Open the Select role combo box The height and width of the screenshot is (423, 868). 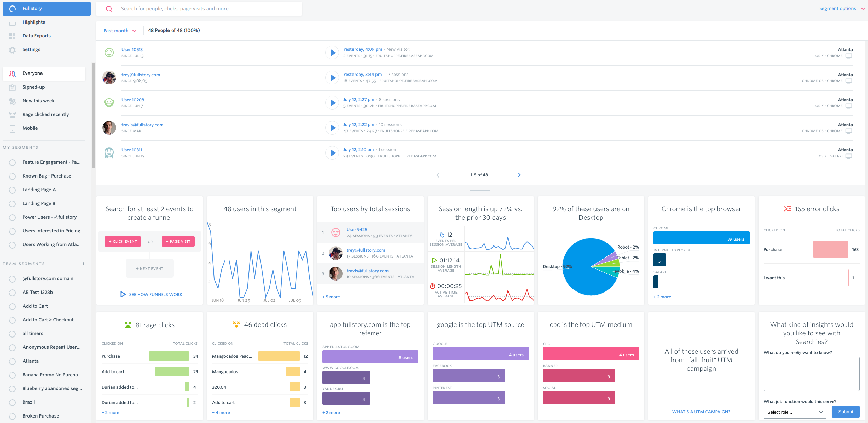click(795, 412)
